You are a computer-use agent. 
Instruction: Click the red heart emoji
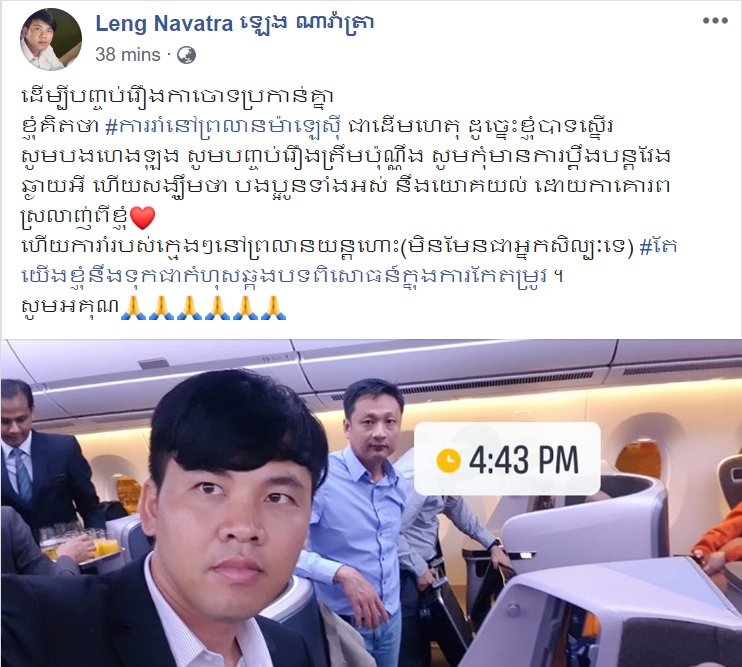tap(142, 218)
